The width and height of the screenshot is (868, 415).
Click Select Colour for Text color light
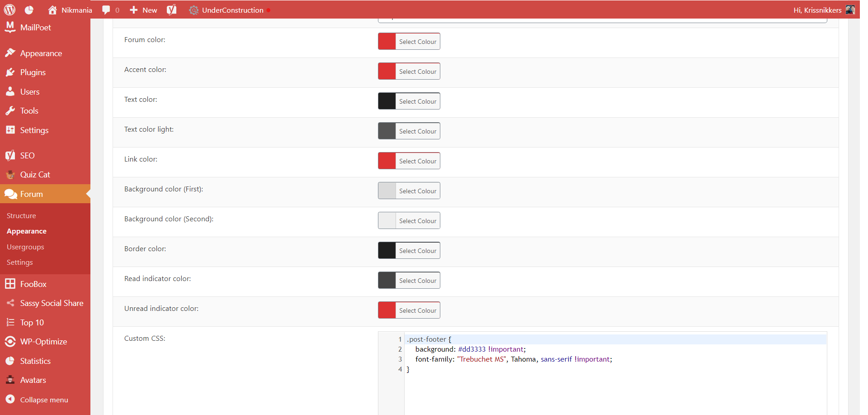click(417, 131)
